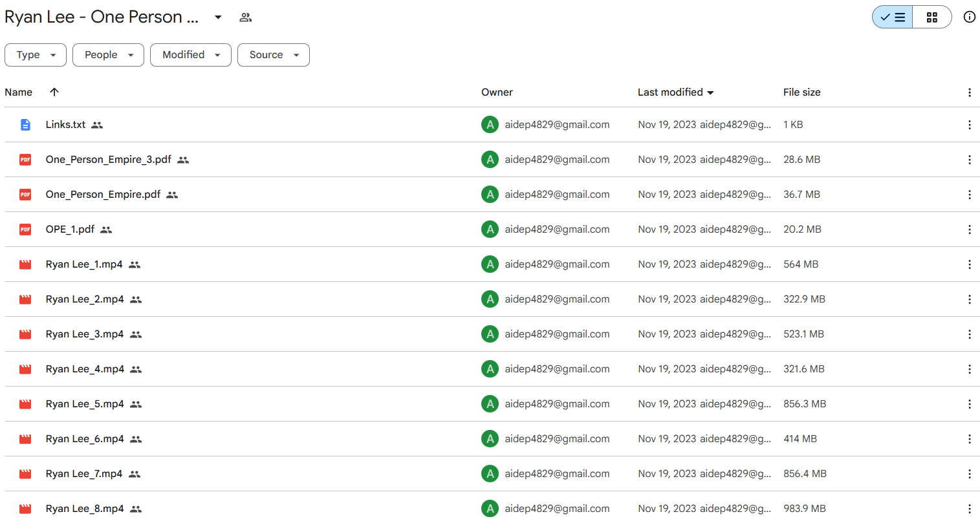This screenshot has height=523, width=980.
Task: Click owner avatar for One_Person_Empire_3.pdf
Action: [x=490, y=160]
